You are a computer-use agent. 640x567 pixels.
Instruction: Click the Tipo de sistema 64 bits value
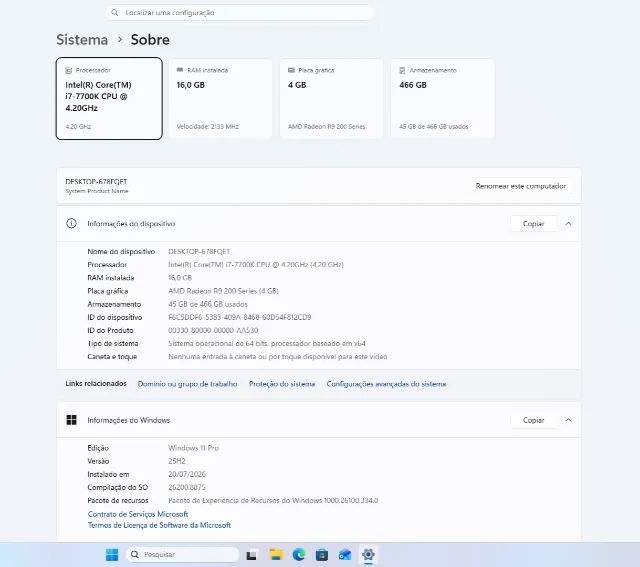click(x=267, y=343)
